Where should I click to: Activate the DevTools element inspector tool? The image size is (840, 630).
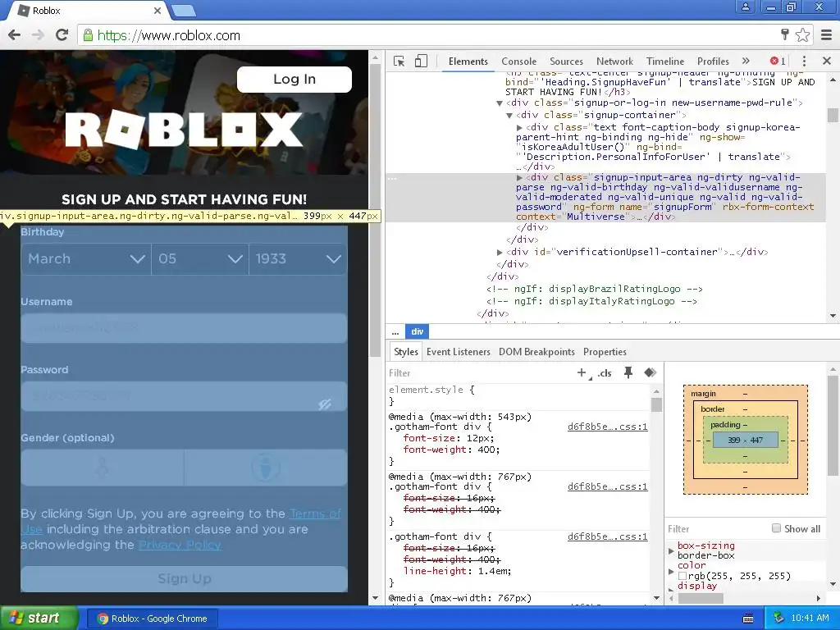pyautogui.click(x=399, y=61)
